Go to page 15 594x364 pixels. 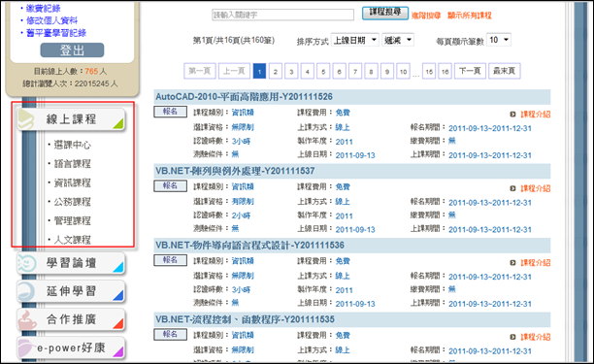429,71
